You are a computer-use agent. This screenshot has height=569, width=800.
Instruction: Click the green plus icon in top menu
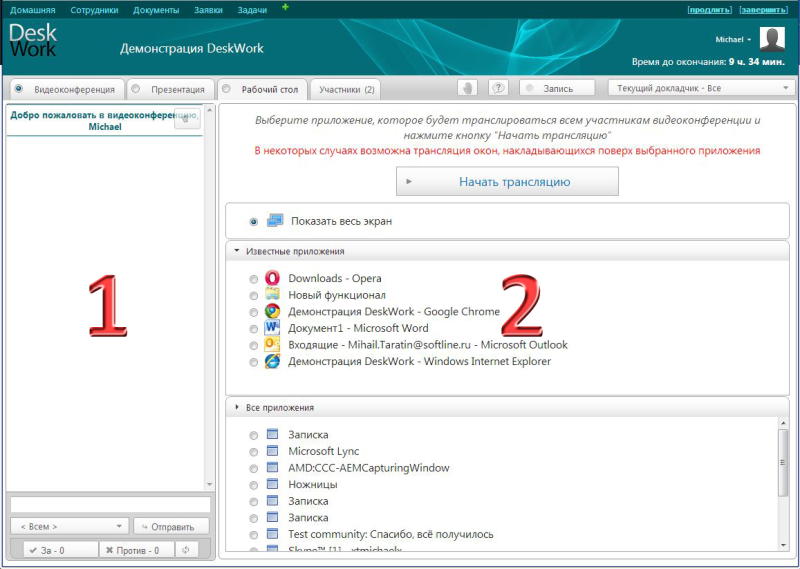(285, 7)
